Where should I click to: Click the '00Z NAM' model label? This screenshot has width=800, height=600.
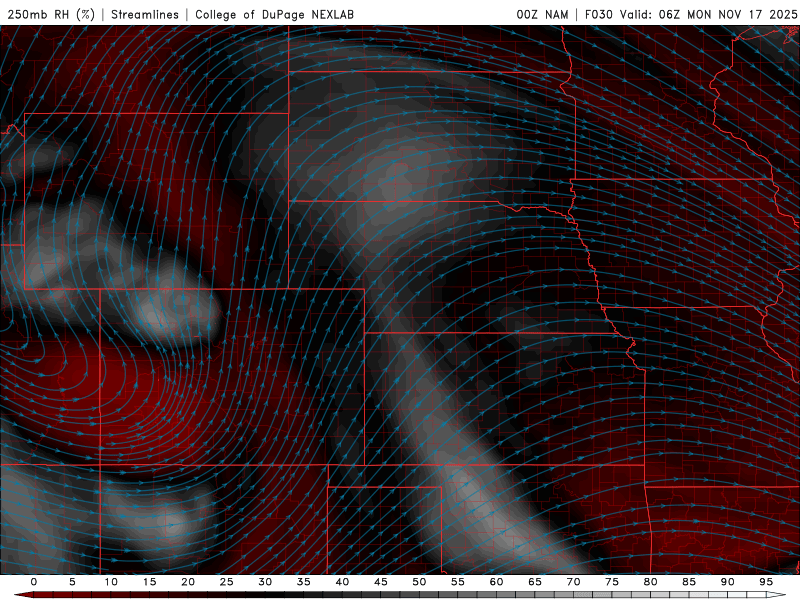click(x=542, y=14)
